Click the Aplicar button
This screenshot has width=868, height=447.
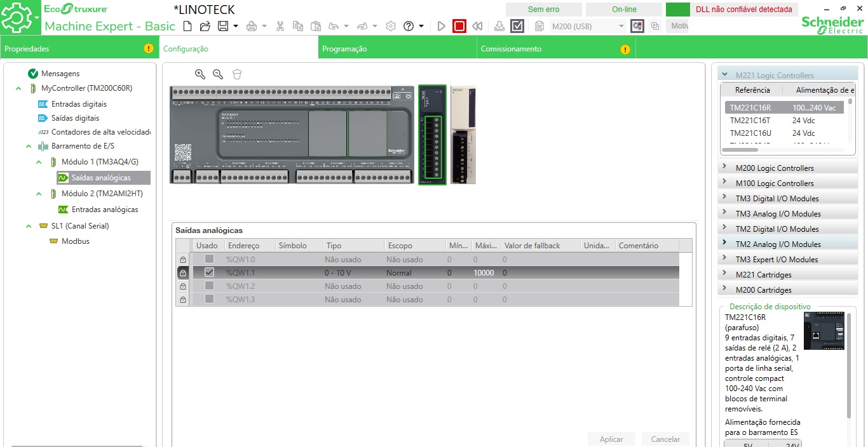click(x=611, y=439)
